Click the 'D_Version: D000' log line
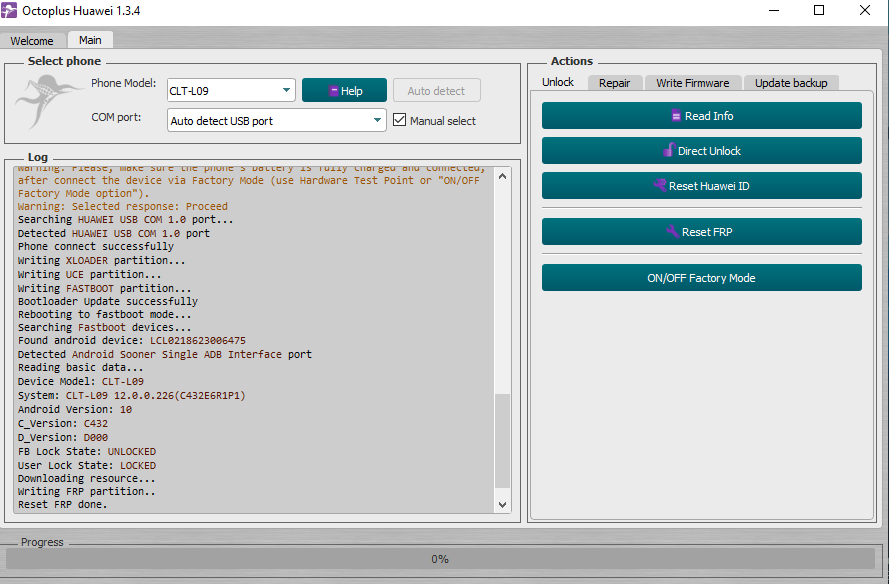This screenshot has width=889, height=584. tap(62, 437)
